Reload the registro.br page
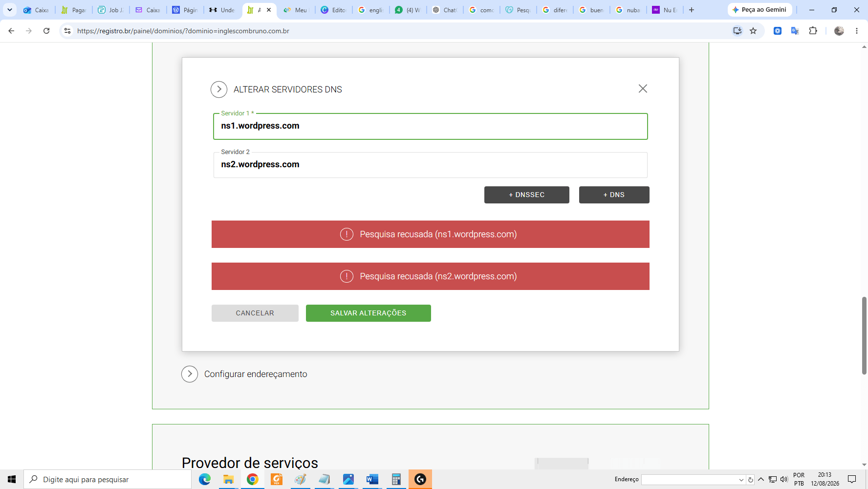868x489 pixels. click(x=46, y=31)
